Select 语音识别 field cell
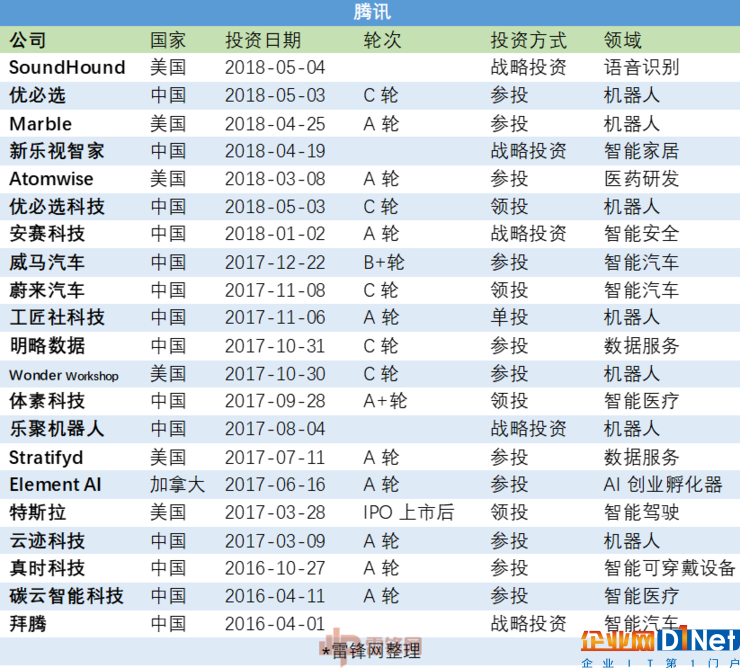Image resolution: width=740 pixels, height=668 pixels. (641, 68)
